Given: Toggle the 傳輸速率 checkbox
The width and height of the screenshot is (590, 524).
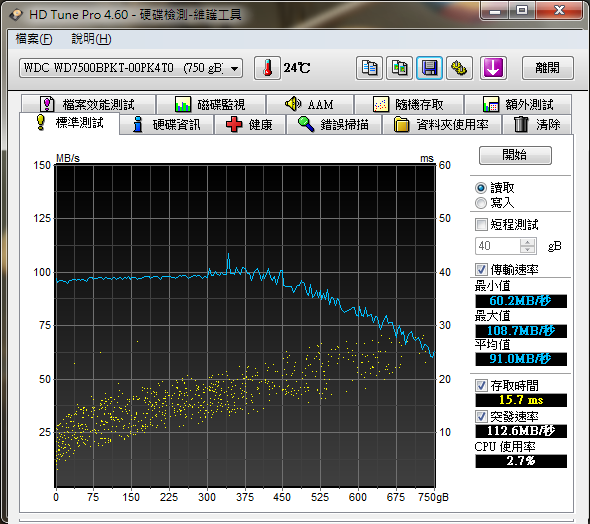Looking at the screenshot, I should pos(481,269).
